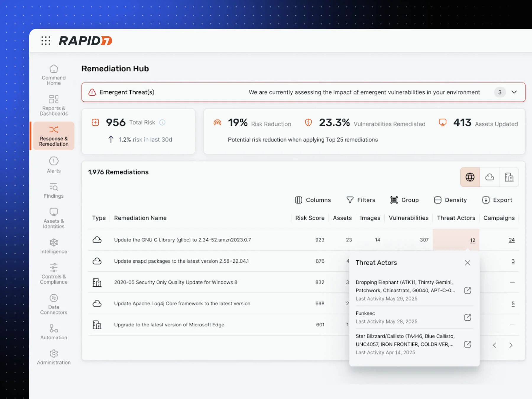Open Reports & Dashboards from the sidebar
The height and width of the screenshot is (399, 532).
click(53, 99)
